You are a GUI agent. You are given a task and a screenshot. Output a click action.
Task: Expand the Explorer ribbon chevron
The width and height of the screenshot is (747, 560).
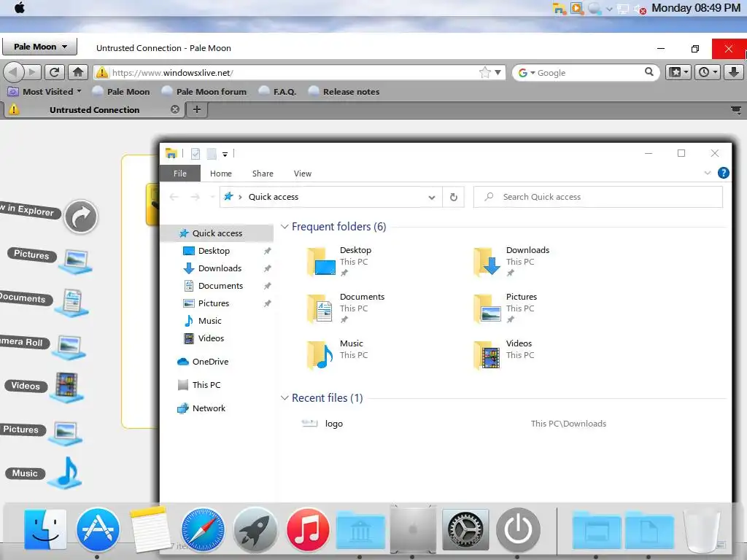click(x=708, y=173)
